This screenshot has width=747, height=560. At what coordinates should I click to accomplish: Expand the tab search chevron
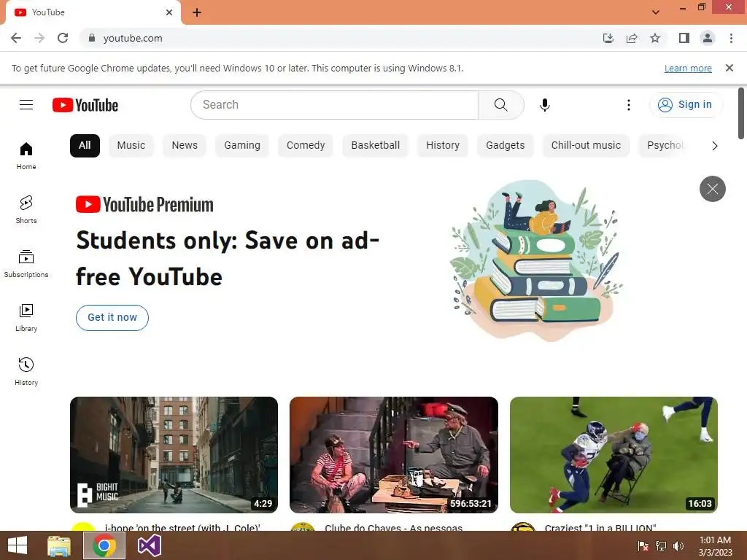[656, 12]
